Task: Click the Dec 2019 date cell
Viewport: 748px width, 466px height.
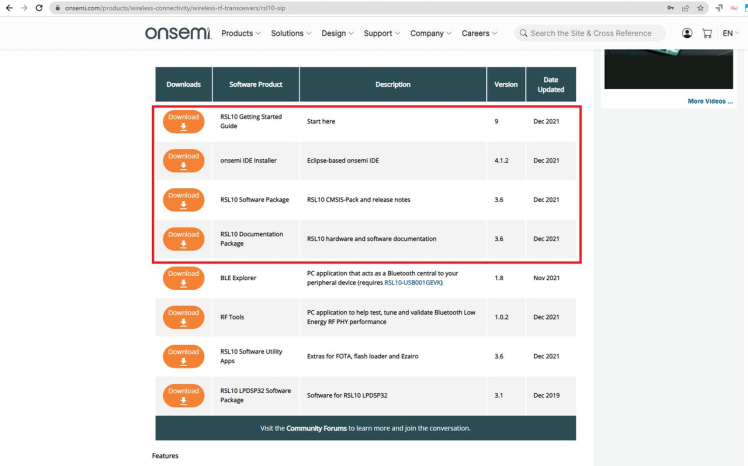Action: tap(546, 395)
